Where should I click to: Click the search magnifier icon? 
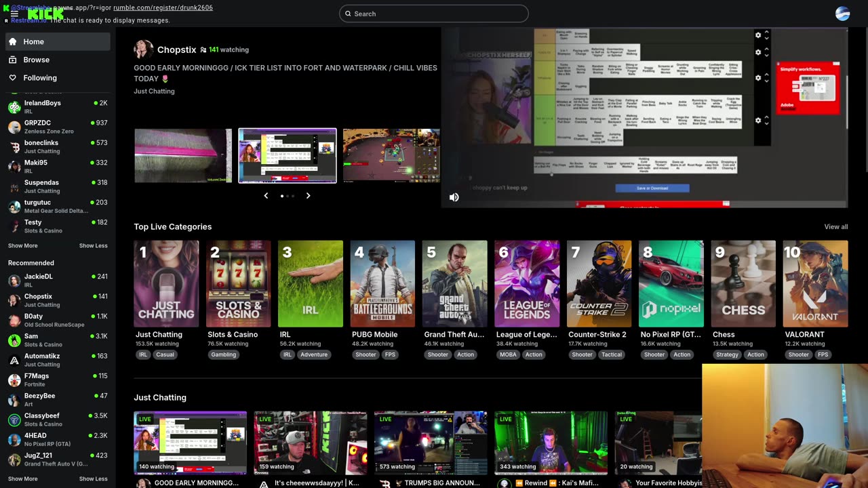click(348, 14)
